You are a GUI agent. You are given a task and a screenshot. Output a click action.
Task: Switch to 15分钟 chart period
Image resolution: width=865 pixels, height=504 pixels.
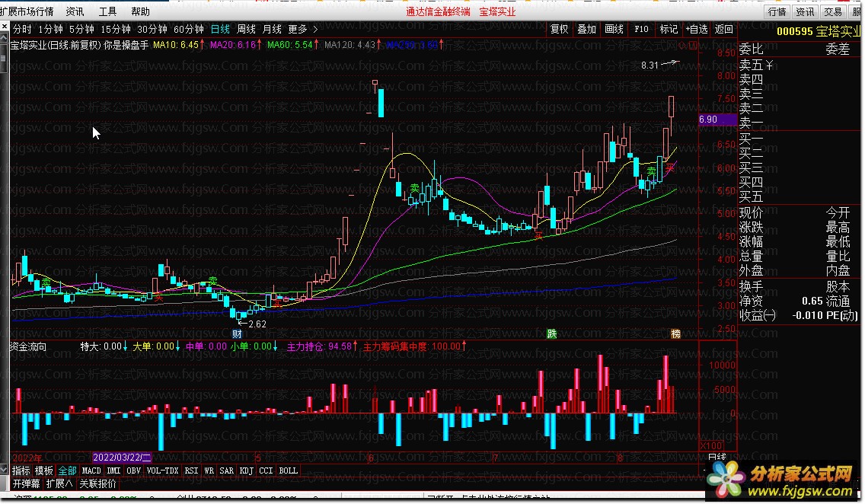115,29
